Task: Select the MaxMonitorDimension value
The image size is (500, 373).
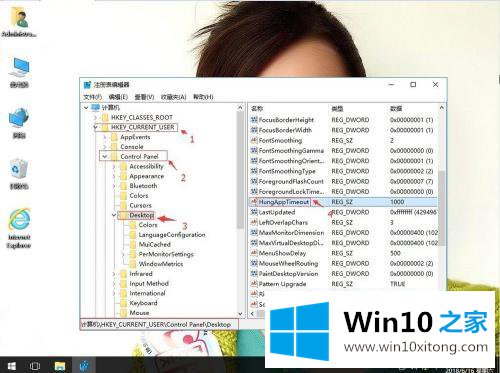Action: (291, 233)
